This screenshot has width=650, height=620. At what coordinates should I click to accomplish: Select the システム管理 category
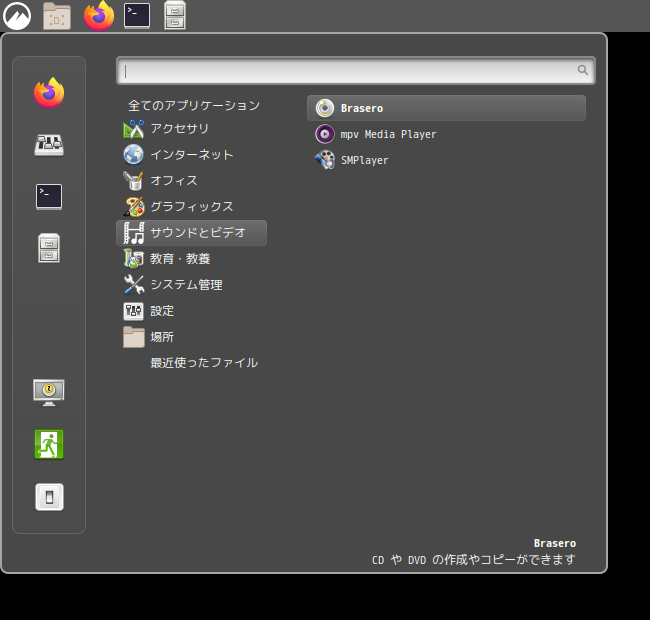pyautogui.click(x=192, y=285)
